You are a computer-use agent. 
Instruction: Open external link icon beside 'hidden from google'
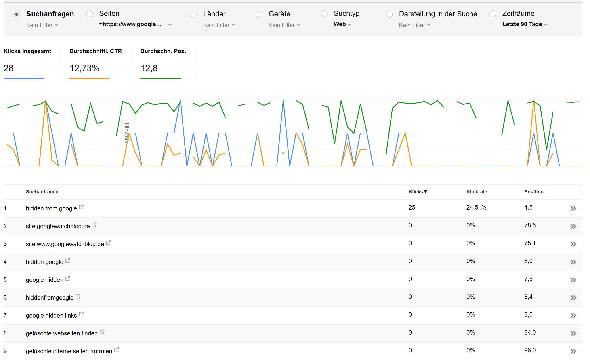[81, 207]
